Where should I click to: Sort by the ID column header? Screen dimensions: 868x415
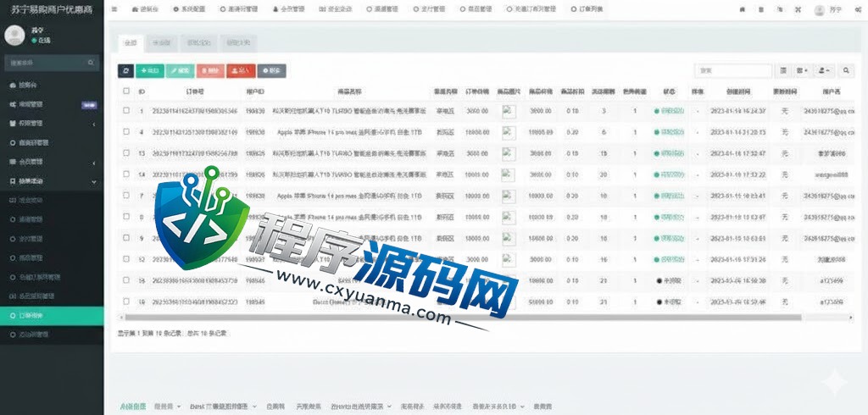pyautogui.click(x=142, y=91)
